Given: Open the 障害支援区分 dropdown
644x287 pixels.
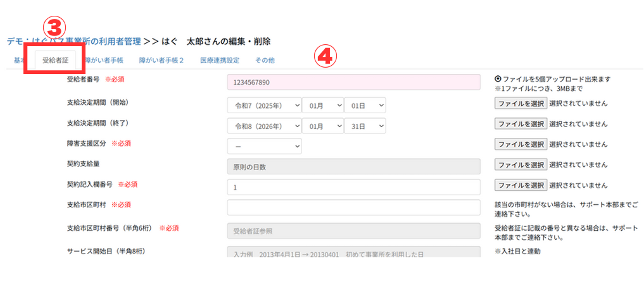Looking at the screenshot, I should pyautogui.click(x=264, y=146).
